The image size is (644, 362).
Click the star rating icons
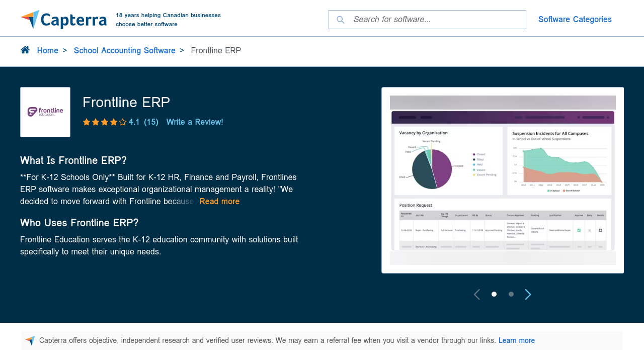(x=105, y=122)
